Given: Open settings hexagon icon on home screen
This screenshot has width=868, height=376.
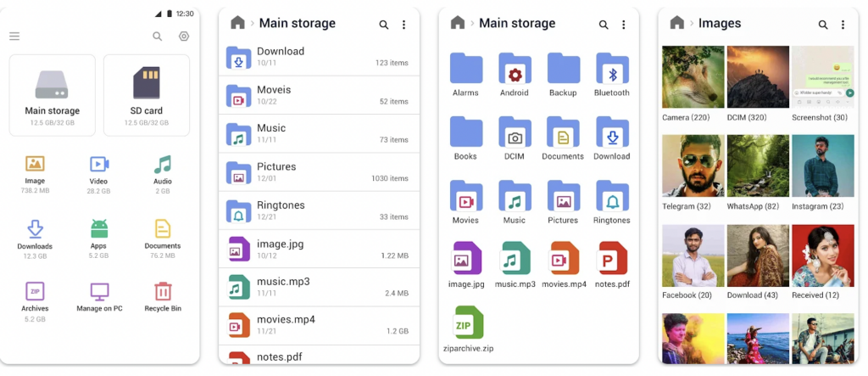Looking at the screenshot, I should (184, 36).
